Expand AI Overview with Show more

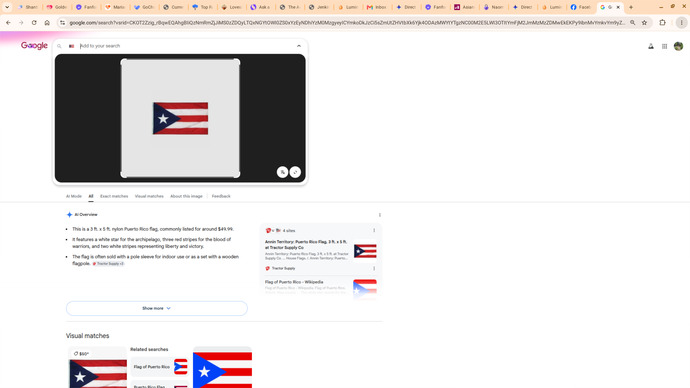157,308
